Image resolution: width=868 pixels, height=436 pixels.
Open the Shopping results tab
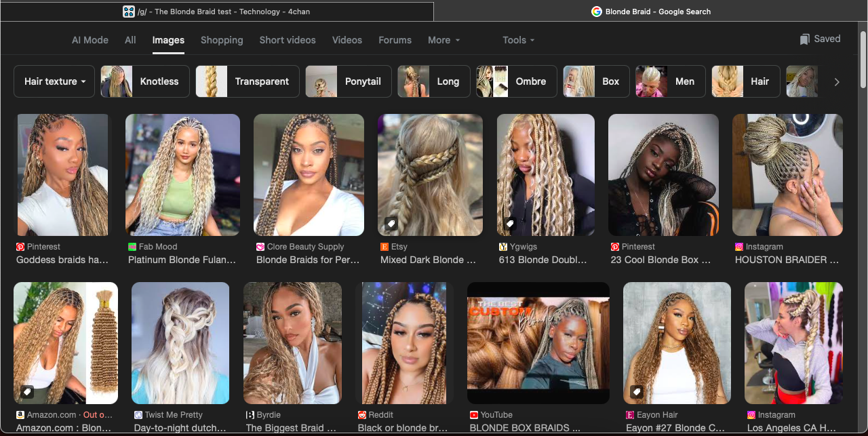pyautogui.click(x=222, y=40)
